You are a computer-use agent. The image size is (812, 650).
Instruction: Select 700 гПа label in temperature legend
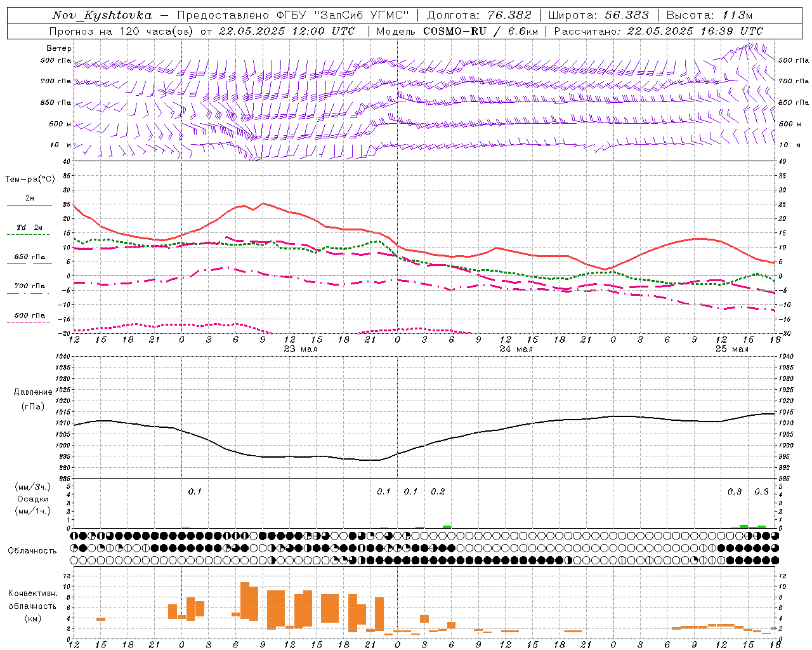coord(30,286)
